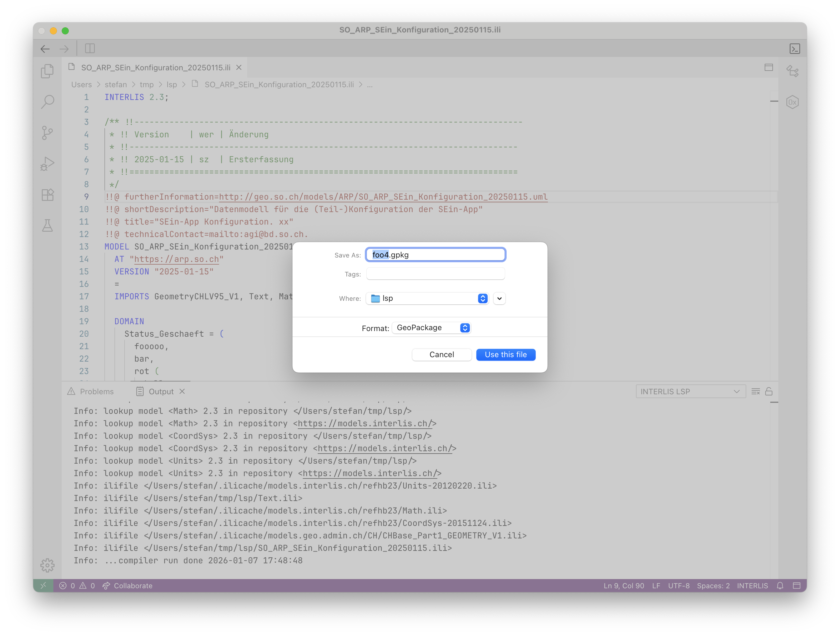Toggle terminal panel icon at top right

click(x=795, y=49)
